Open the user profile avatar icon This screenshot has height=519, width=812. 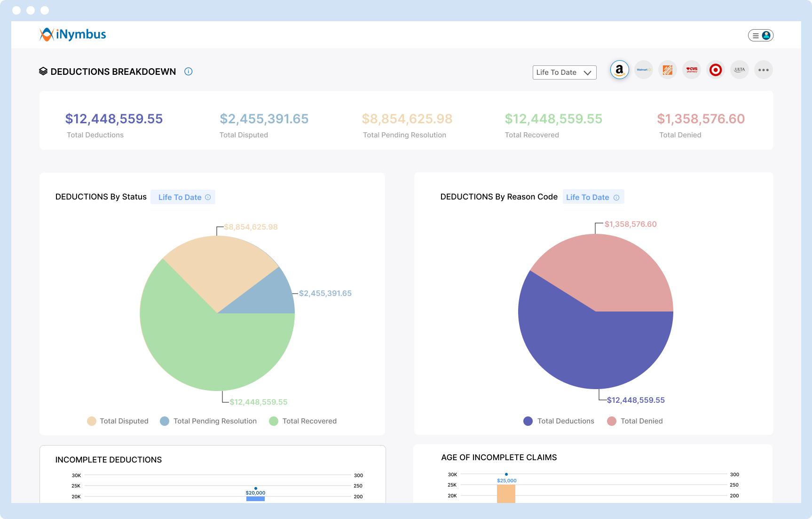pos(766,35)
